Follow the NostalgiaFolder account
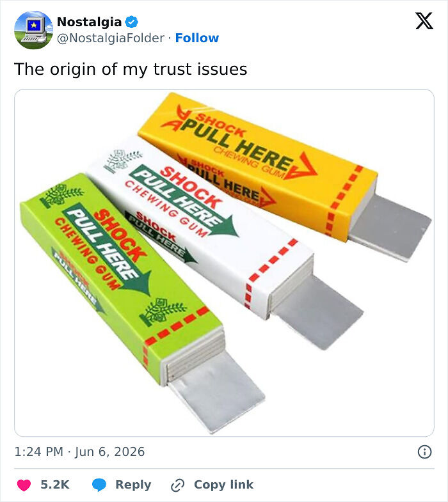Screen dimensions: 448x502 pyautogui.click(x=196, y=38)
